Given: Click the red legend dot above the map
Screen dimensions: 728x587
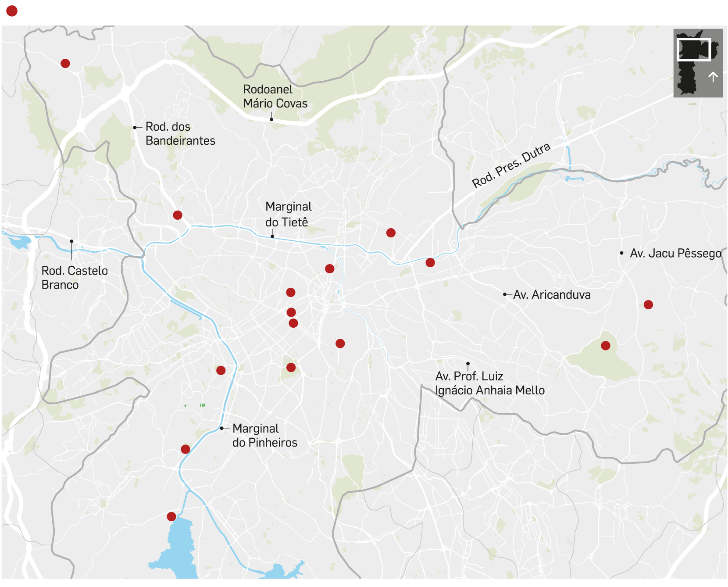Looking at the screenshot, I should click(12, 11).
